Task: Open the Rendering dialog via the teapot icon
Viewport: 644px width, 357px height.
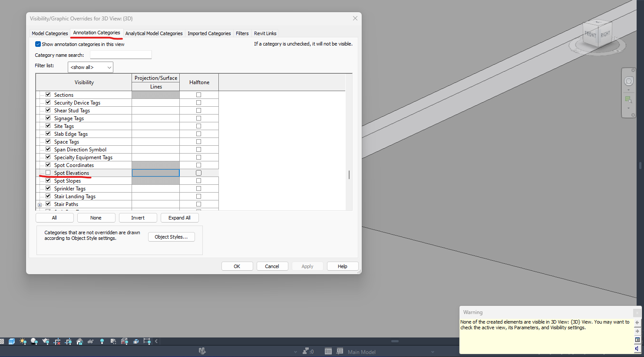Action: point(46,342)
